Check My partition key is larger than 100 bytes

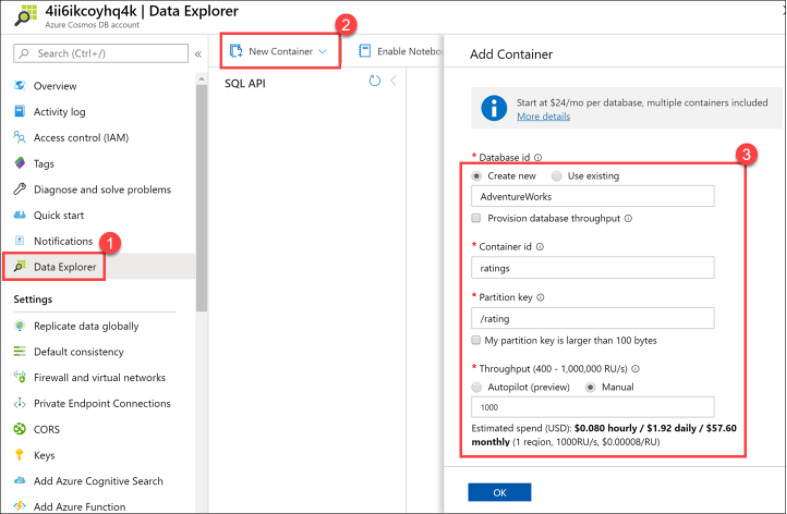click(x=477, y=340)
